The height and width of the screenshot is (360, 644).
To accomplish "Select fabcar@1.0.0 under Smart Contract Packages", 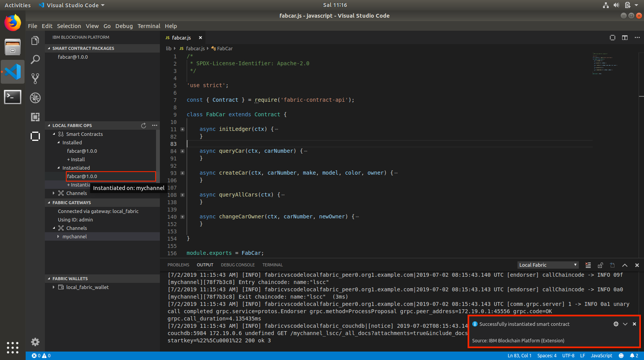I will [x=73, y=57].
